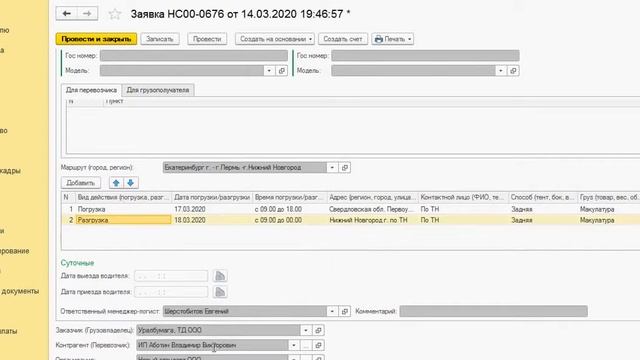Click the Нижний Новгород г. по ТН cell
This screenshot has width=640, height=360.
coord(372,220)
